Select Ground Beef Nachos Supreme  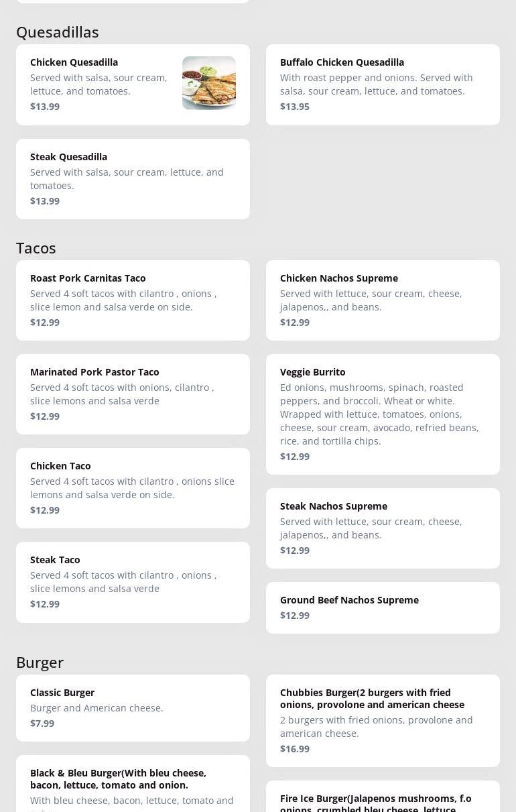[383, 607]
